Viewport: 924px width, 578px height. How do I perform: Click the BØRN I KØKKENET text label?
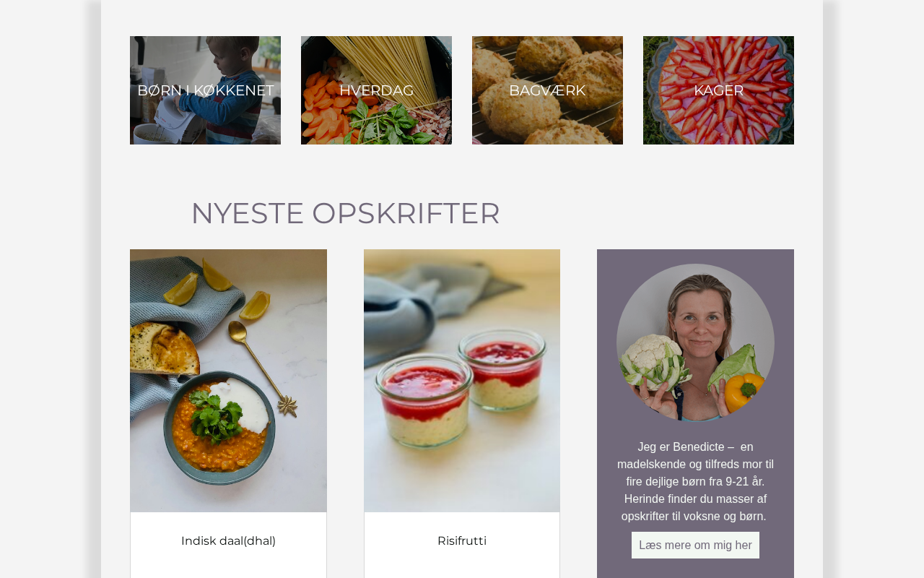coord(205,91)
